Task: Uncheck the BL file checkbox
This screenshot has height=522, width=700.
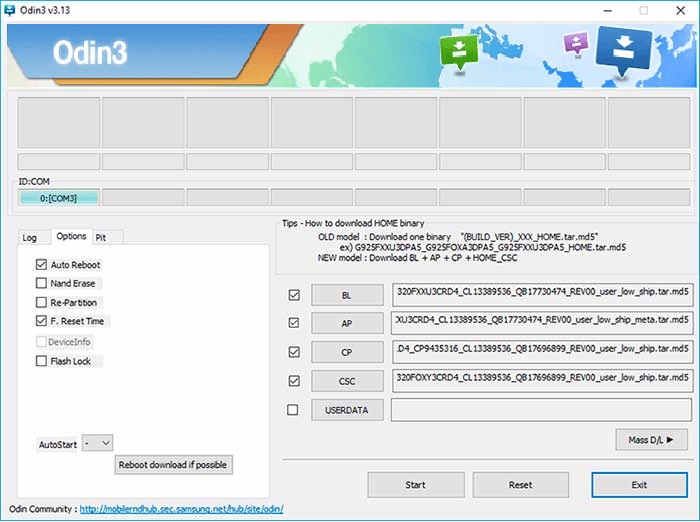Action: [294, 295]
